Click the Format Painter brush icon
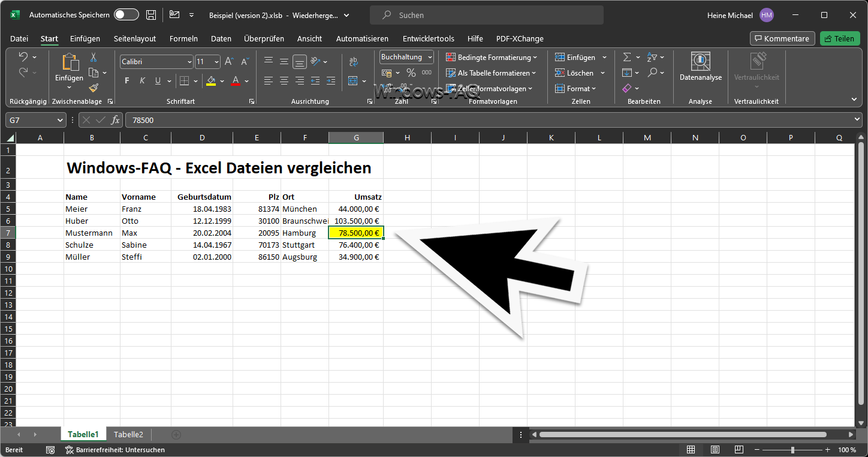This screenshot has height=457, width=868. tap(94, 88)
